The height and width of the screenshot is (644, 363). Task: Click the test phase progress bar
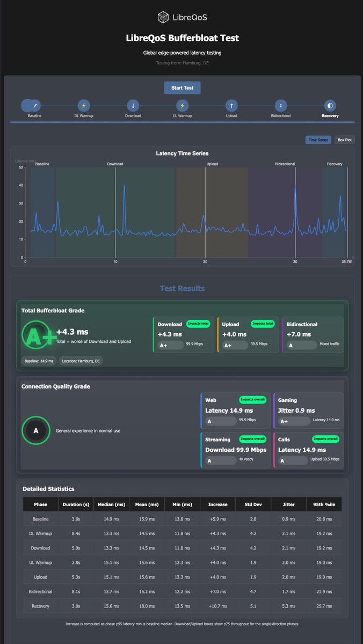182,122
